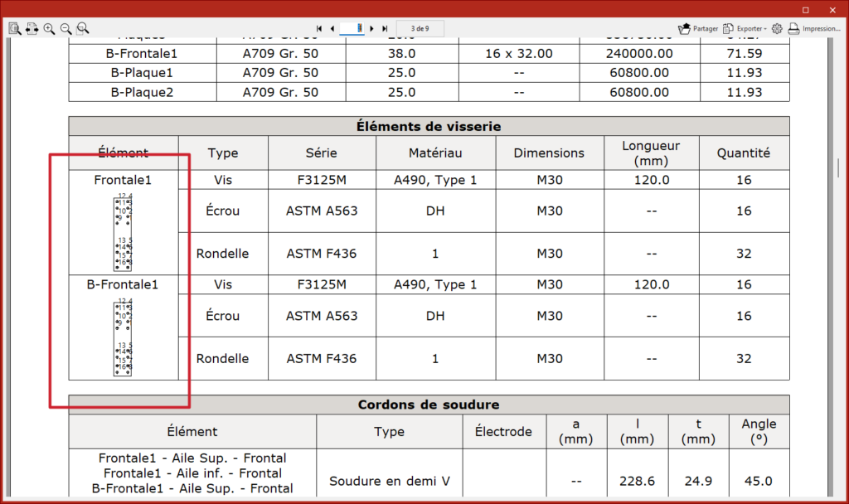Open the Exporter dropdown menu

[x=745, y=29]
